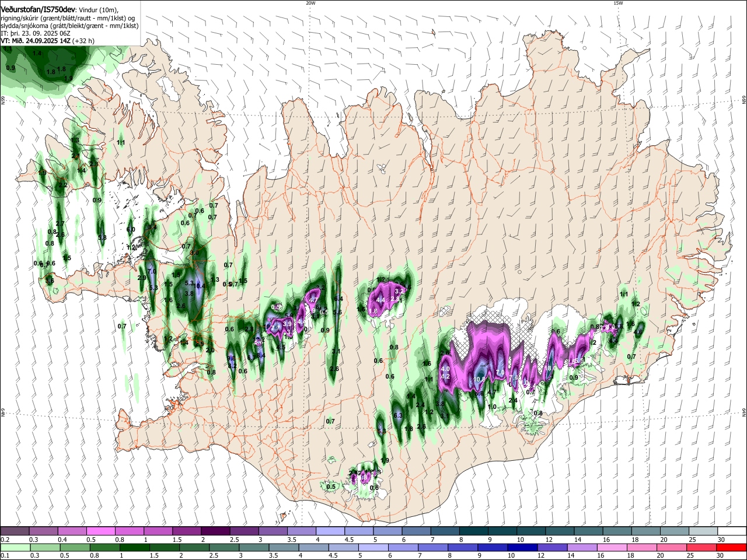The height and width of the screenshot is (560, 747).
Task: Select the 'IT: þri. 23. 09. 2025 06Z' line
Action: (x=36, y=33)
